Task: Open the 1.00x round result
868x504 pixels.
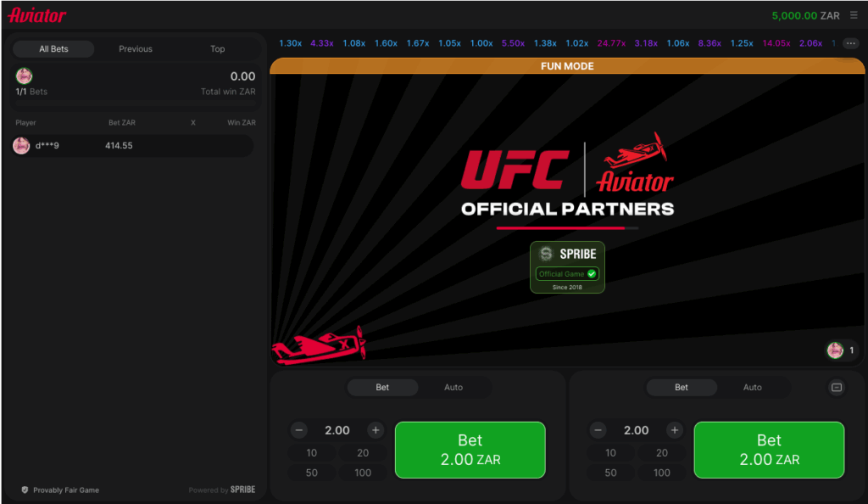Action: tap(481, 43)
